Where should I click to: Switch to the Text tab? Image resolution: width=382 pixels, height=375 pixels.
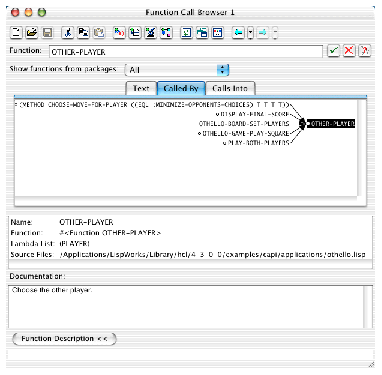click(x=141, y=88)
